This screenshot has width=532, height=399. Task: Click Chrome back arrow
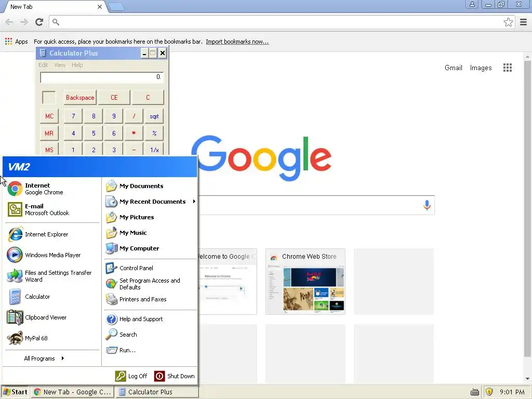tap(9, 22)
